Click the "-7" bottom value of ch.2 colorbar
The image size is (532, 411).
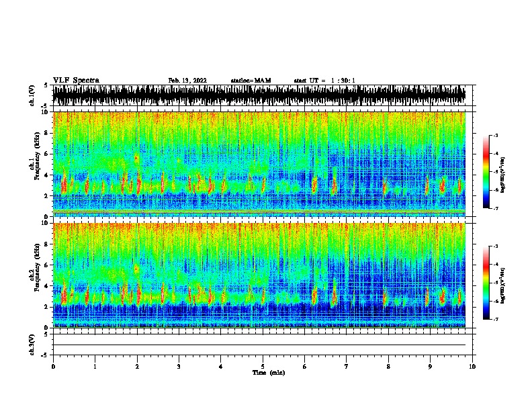coord(496,319)
